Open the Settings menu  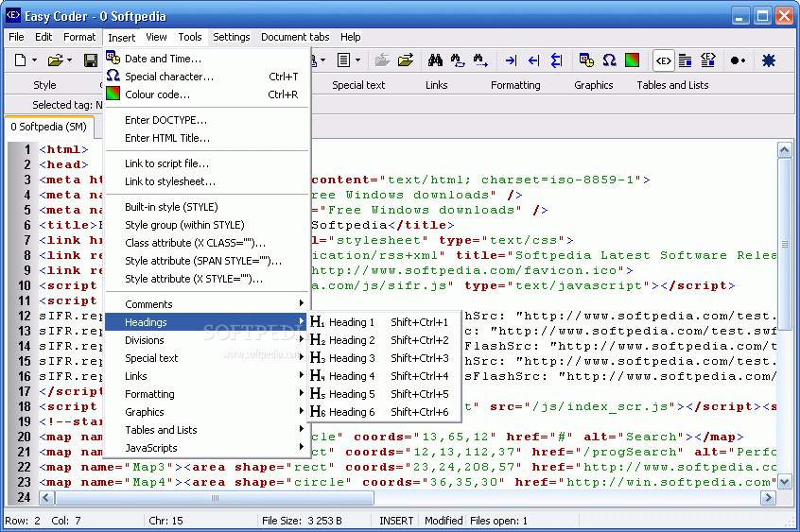[x=231, y=37]
